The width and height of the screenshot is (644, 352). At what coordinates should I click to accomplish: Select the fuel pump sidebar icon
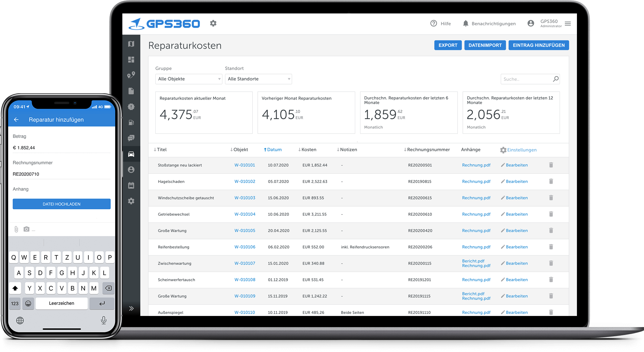[131, 122]
